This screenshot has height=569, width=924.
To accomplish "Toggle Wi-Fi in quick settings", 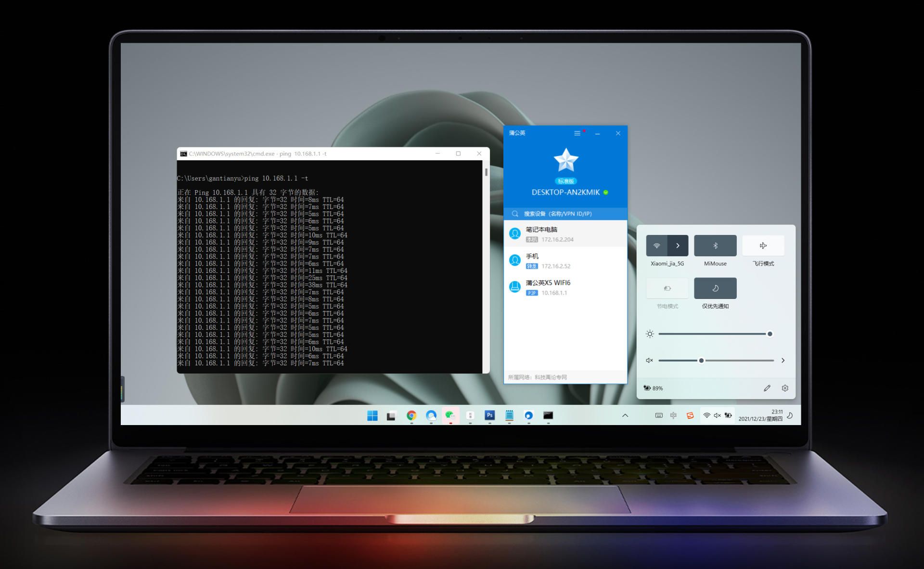I will point(656,246).
